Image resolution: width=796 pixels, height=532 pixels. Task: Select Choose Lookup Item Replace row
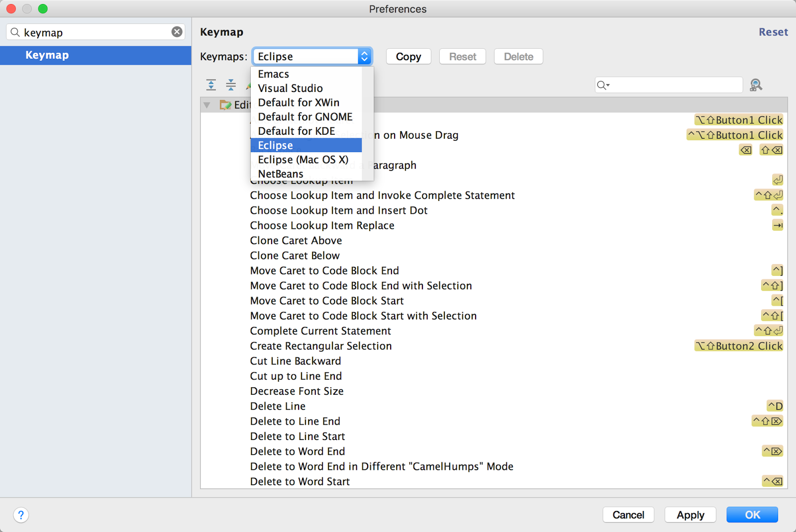494,225
